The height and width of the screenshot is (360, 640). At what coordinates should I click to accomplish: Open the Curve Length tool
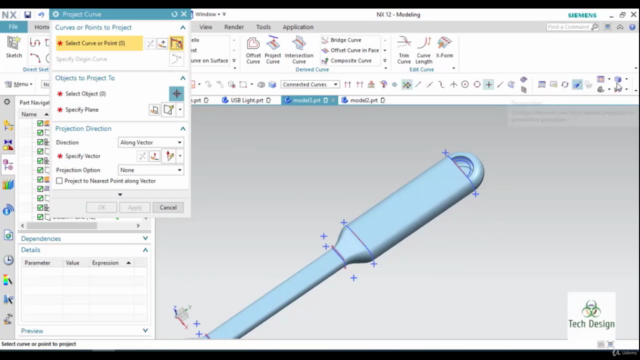[424, 50]
